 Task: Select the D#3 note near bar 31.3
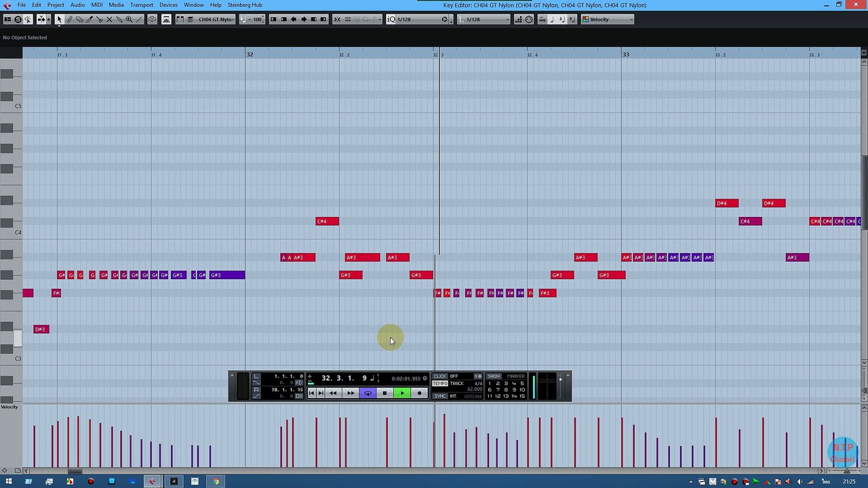(41, 329)
